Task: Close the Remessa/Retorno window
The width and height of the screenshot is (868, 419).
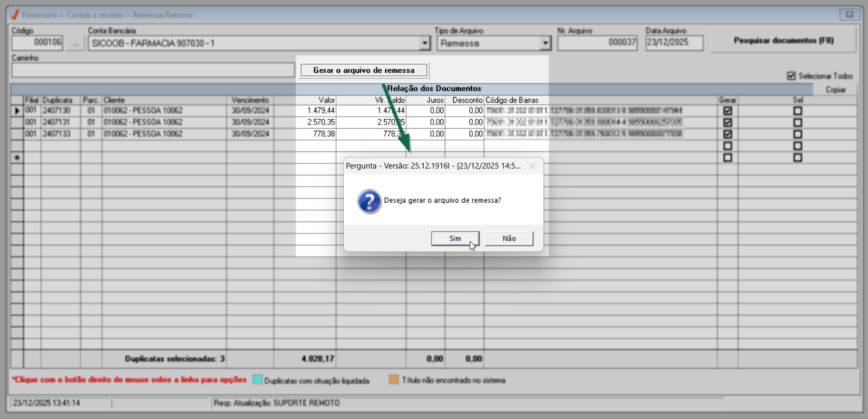Action: point(849,15)
